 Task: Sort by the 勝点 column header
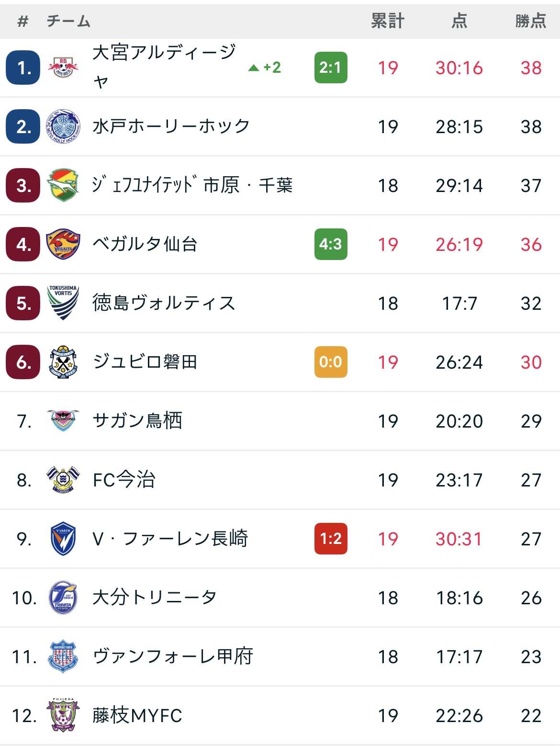click(x=531, y=21)
